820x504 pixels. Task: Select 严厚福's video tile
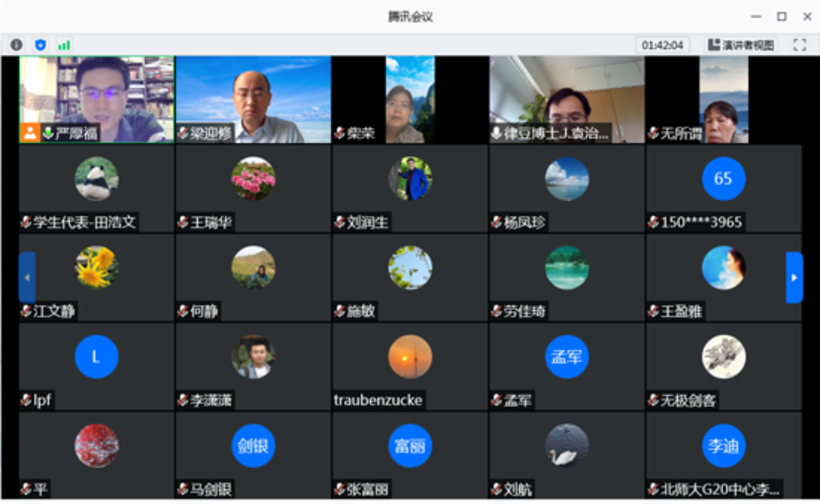tap(97, 99)
